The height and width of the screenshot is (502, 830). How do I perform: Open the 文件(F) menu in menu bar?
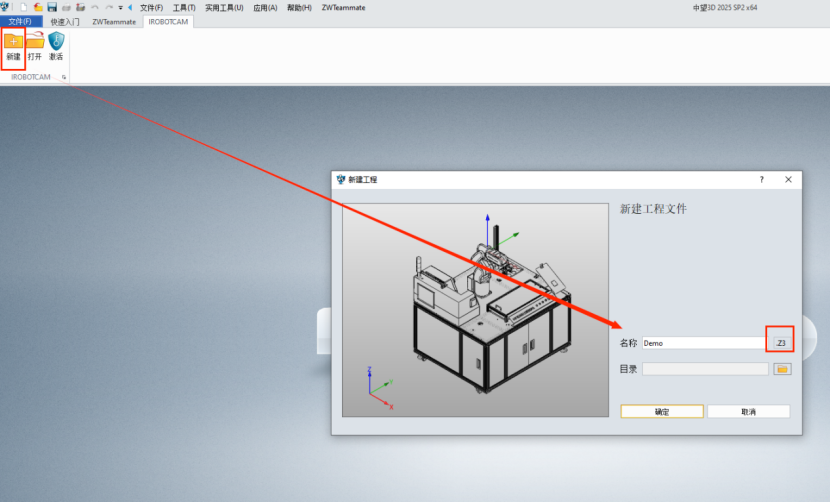pos(151,7)
